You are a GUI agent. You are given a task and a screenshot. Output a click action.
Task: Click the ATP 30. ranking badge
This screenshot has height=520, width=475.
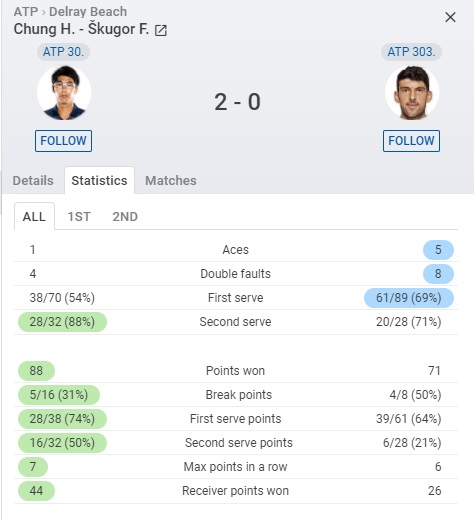[63, 52]
